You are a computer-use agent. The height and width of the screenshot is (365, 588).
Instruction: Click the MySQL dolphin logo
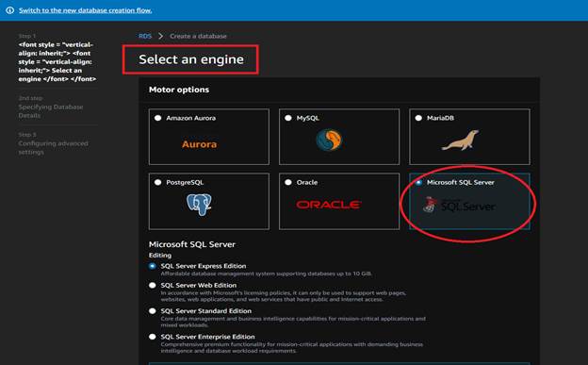click(x=329, y=141)
